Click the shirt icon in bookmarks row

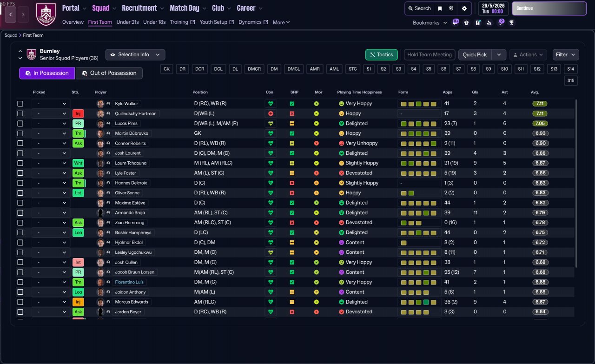pyautogui.click(x=466, y=22)
